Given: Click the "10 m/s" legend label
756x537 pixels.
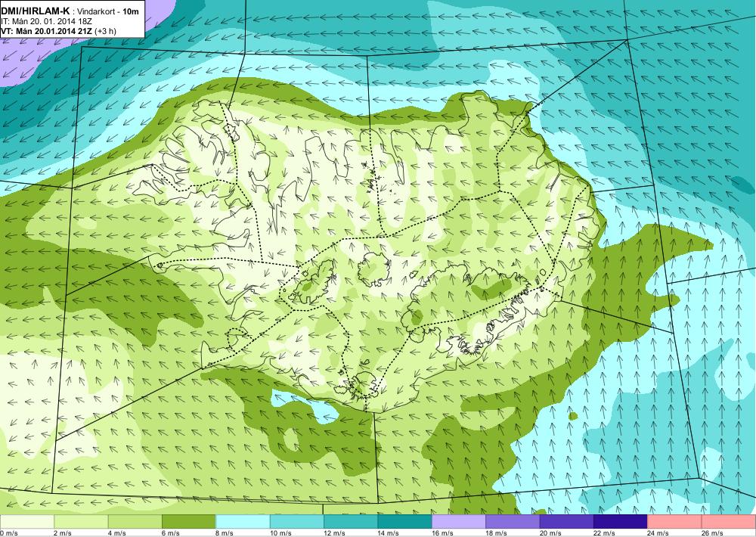Looking at the screenshot, I should pos(280,533).
